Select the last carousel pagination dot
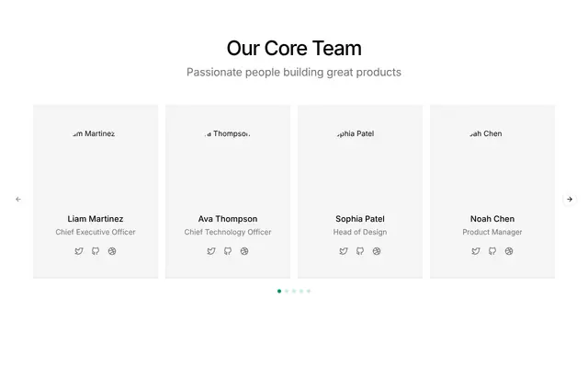The image size is (588, 368). point(309,291)
